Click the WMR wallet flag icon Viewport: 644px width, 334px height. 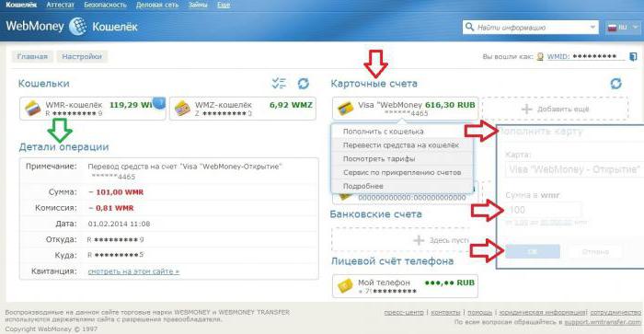pyautogui.click(x=33, y=109)
